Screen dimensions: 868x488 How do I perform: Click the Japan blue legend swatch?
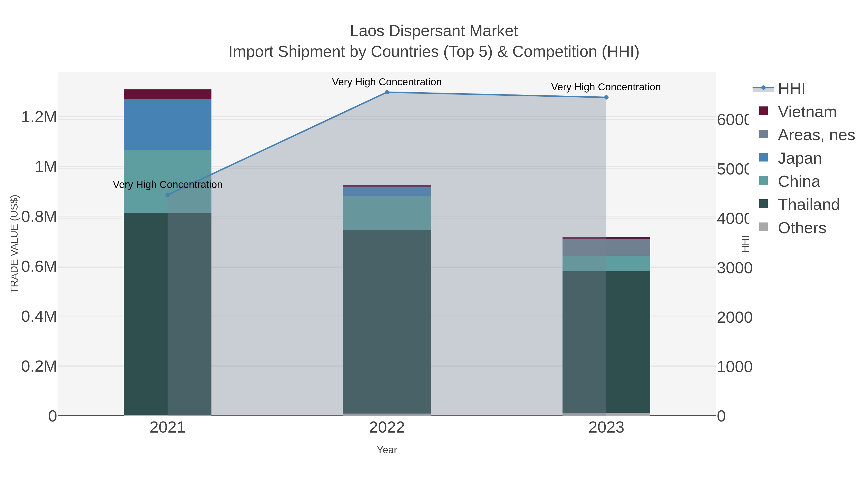click(763, 157)
